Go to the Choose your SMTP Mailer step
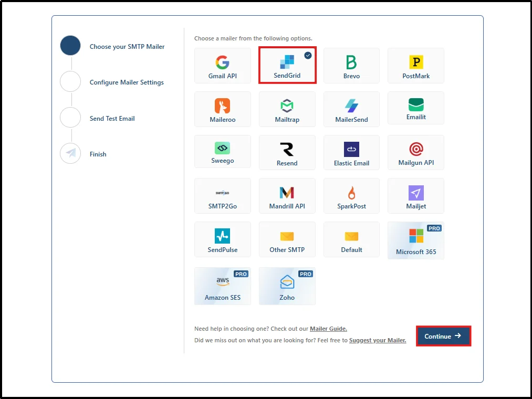This screenshot has height=399, width=532. click(127, 47)
